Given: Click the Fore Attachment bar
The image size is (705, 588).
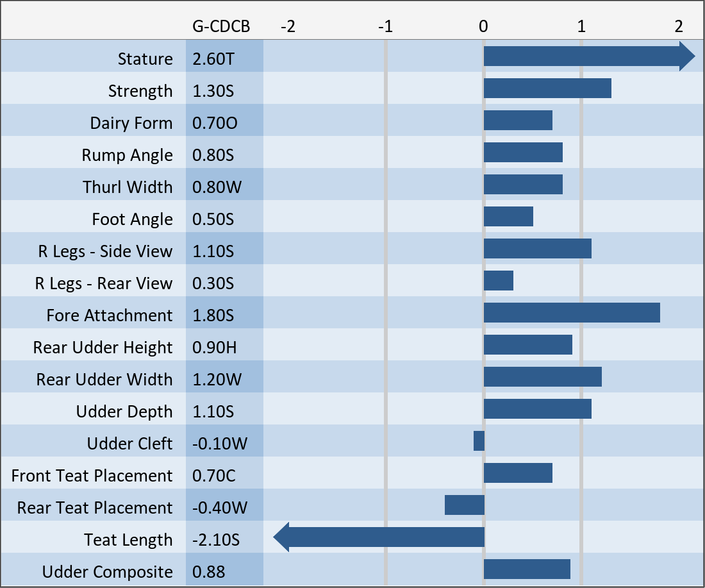Looking at the screenshot, I should point(572,313).
